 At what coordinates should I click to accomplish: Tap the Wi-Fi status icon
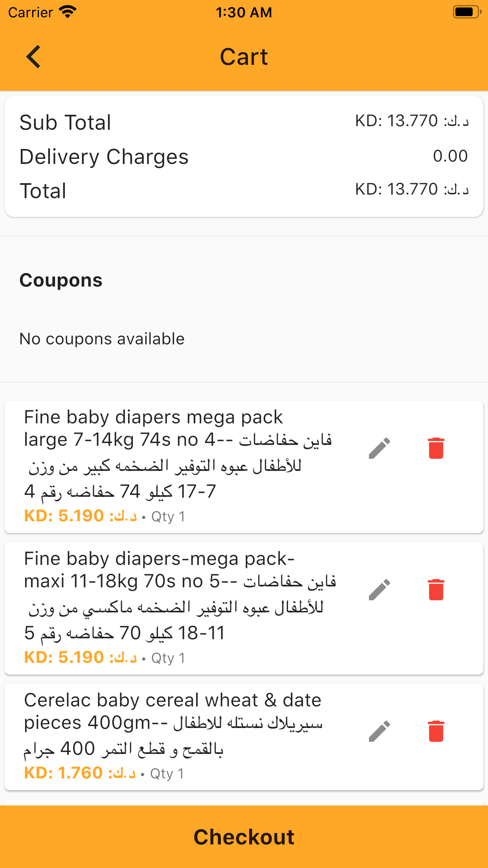[x=68, y=12]
